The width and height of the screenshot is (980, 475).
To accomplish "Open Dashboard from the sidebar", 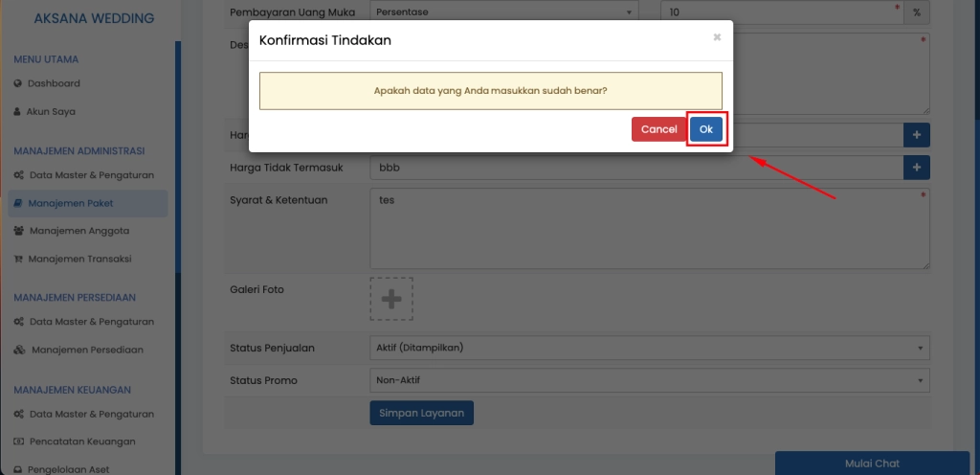I will [x=54, y=83].
